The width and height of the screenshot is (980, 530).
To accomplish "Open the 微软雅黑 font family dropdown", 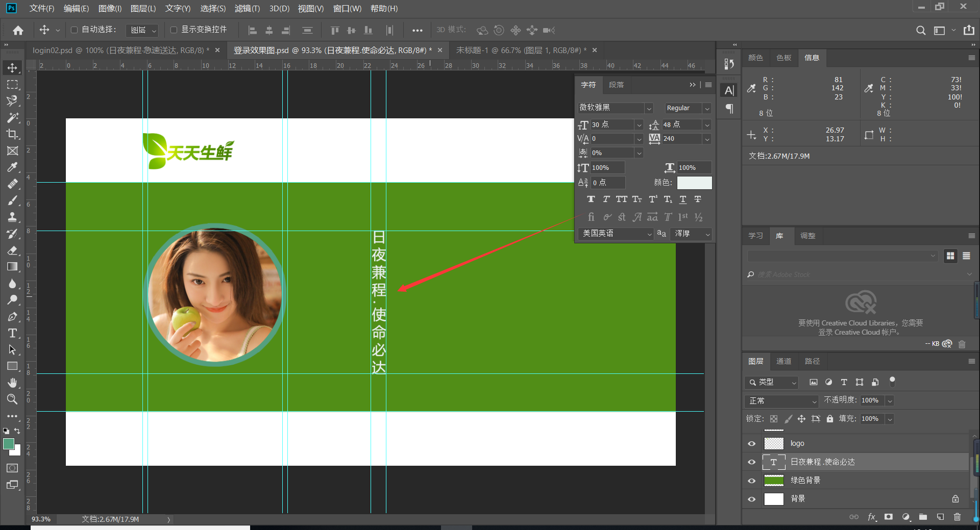I will [x=615, y=108].
